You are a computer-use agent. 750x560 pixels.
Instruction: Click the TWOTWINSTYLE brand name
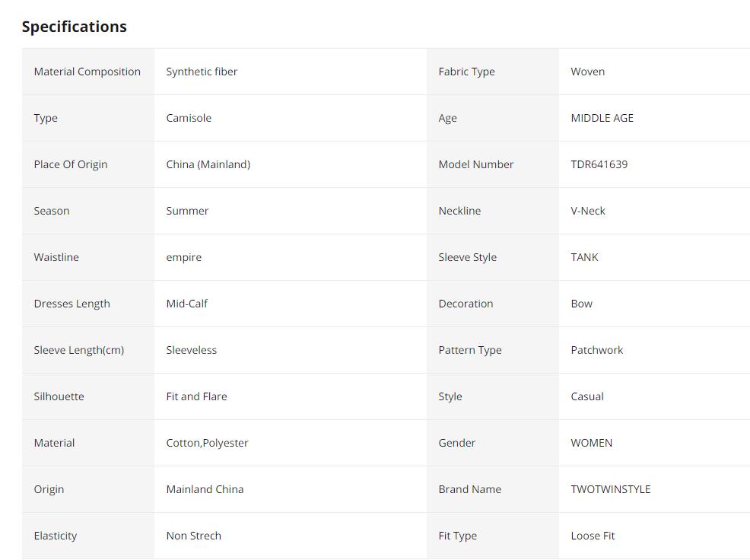point(610,489)
